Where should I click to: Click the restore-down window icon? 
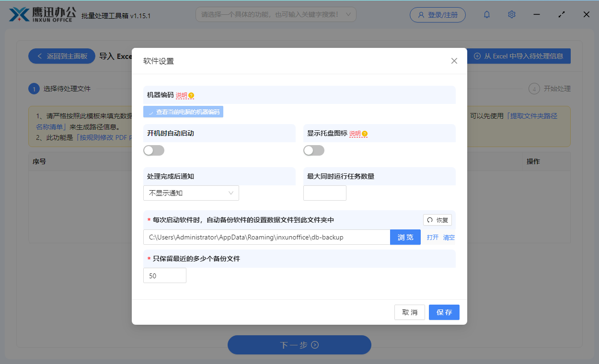tap(562, 15)
